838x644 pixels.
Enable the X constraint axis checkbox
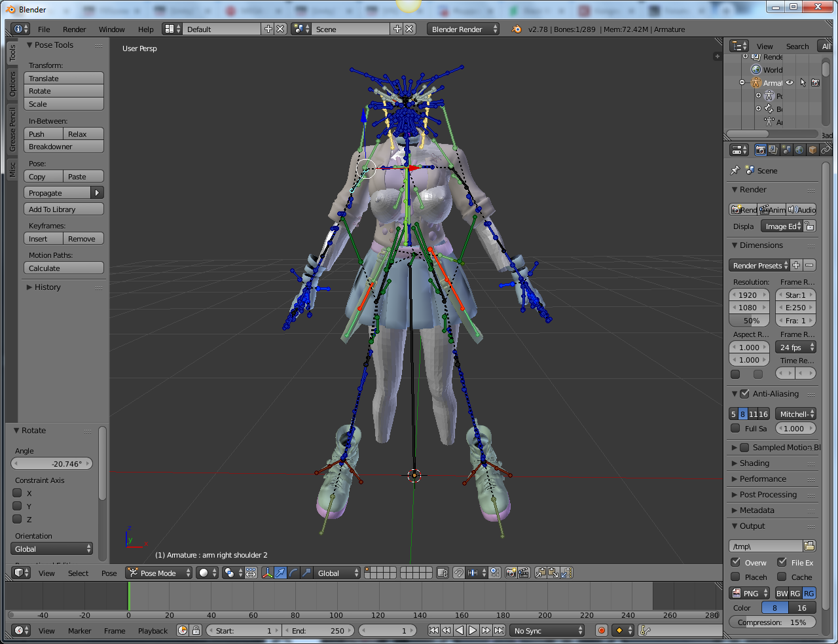click(x=18, y=493)
